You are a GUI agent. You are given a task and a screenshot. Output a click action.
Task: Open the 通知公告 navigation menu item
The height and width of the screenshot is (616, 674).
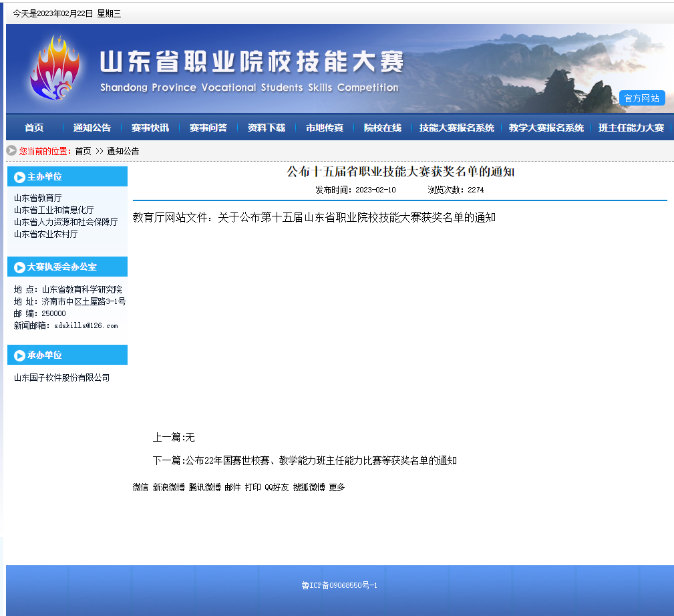tap(92, 128)
